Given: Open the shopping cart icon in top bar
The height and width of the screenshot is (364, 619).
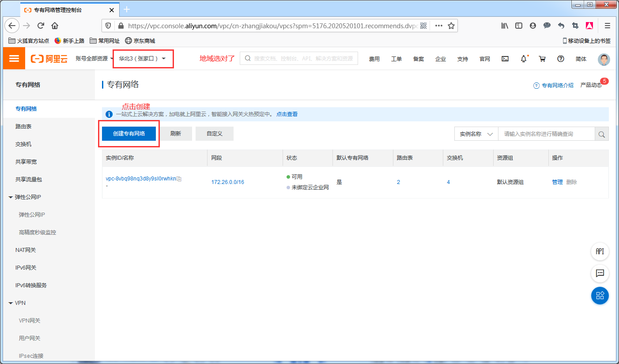Looking at the screenshot, I should click(x=542, y=58).
